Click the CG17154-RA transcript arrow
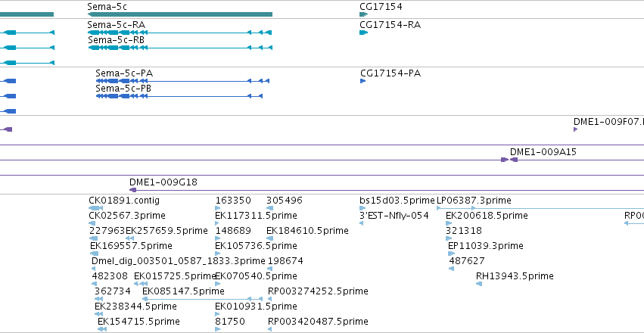644x333 pixels. tap(363, 33)
